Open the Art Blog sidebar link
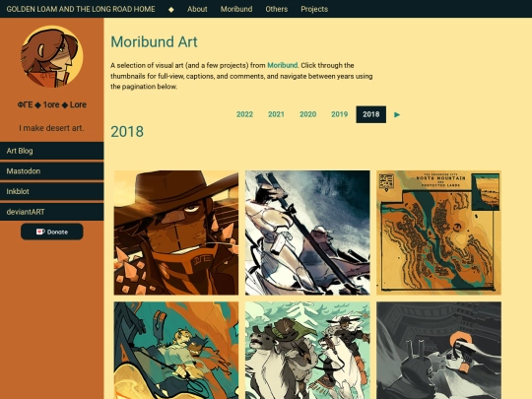532x399 pixels. pos(52,151)
